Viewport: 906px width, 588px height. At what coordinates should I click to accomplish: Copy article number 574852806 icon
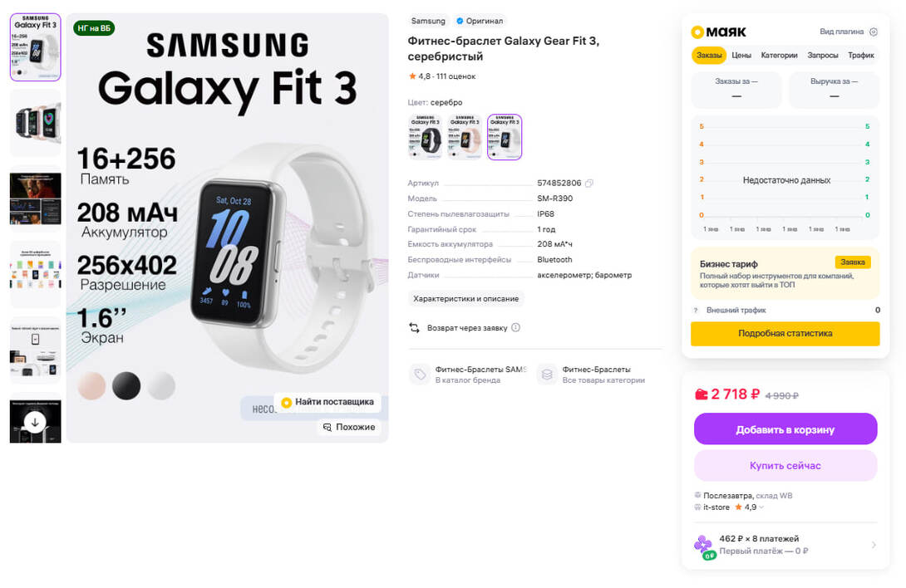pyautogui.click(x=588, y=183)
